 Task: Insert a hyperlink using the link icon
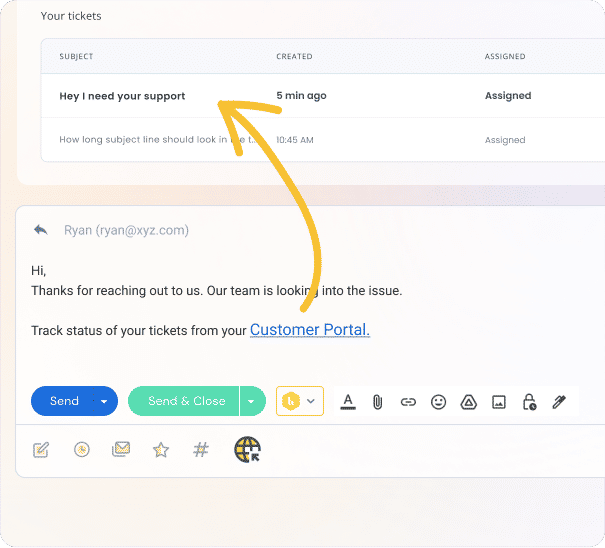tap(408, 402)
